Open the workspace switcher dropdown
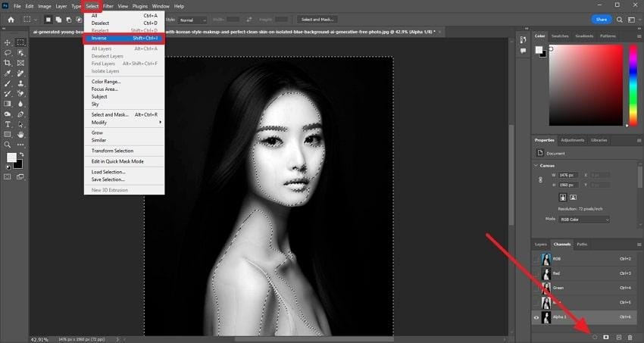The image size is (644, 343). point(633,20)
